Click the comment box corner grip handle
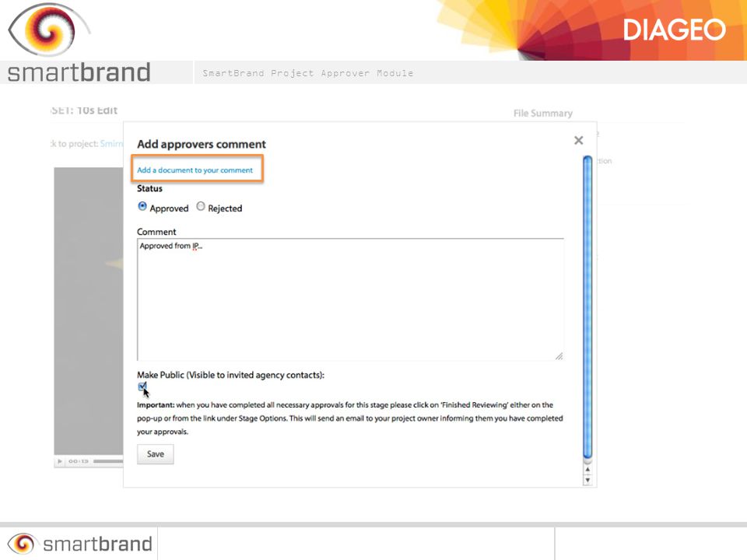747x560 pixels. point(559,355)
